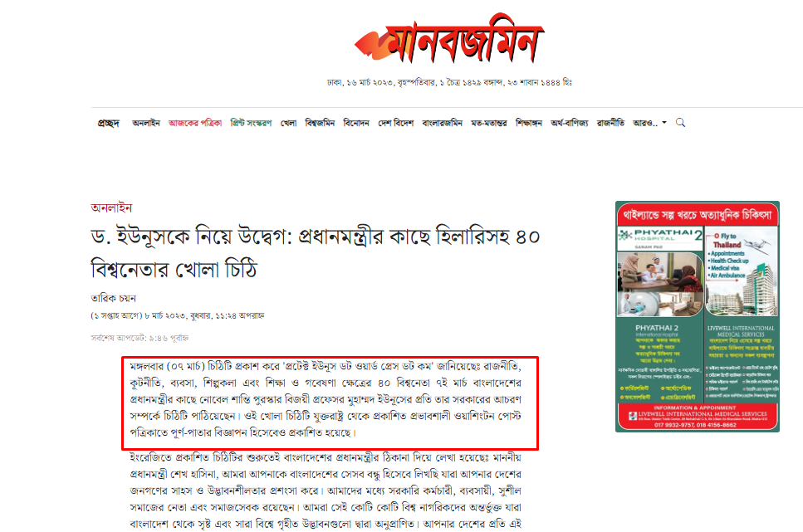
Task: Go to রাজনীতি section
Action: click(610, 123)
